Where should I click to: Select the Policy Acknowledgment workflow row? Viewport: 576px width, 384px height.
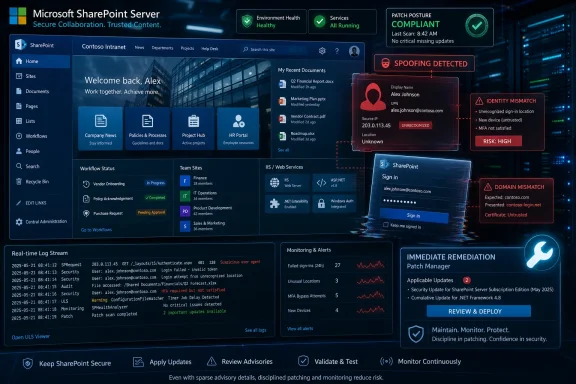click(x=124, y=198)
